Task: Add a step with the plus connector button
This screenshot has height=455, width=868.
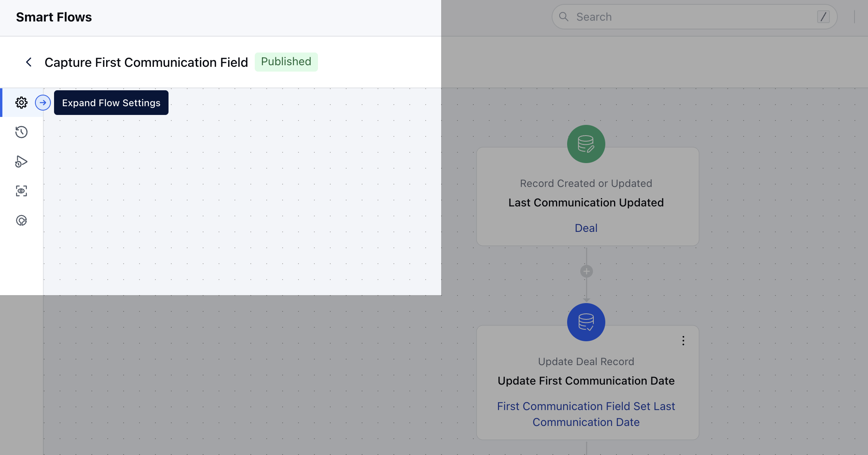Action: [x=586, y=271]
